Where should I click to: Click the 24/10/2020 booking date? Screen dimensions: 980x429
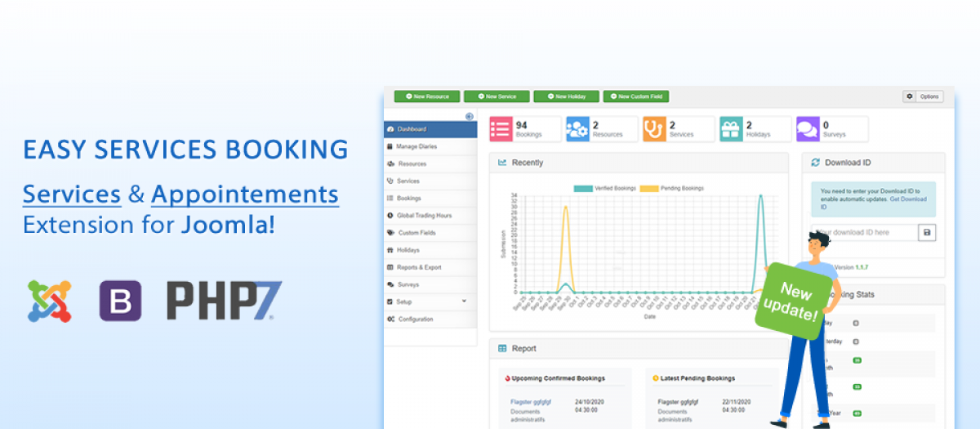[x=589, y=402]
